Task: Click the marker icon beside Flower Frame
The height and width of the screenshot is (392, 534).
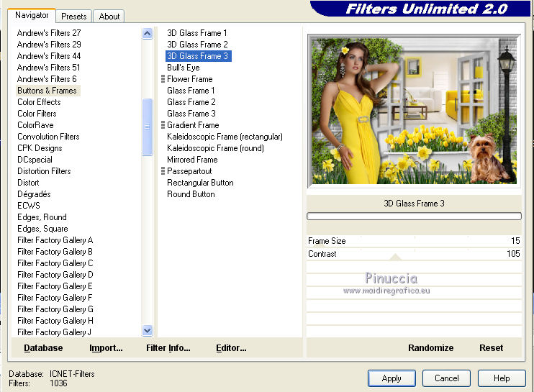Action: (x=163, y=79)
